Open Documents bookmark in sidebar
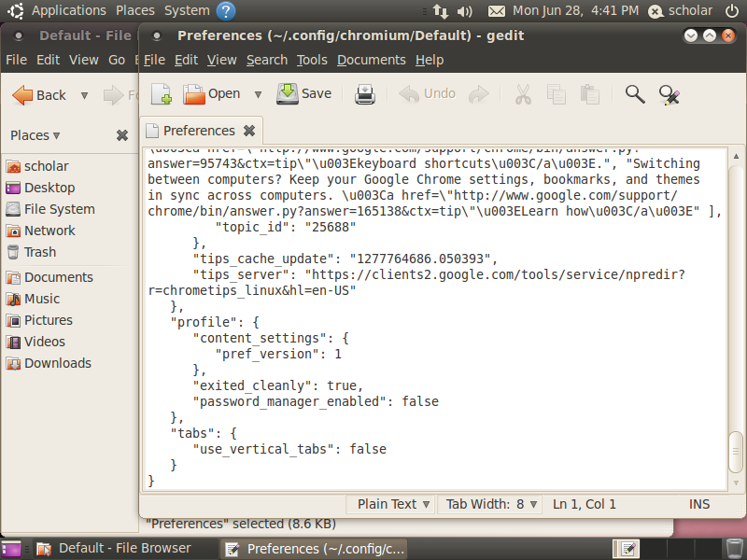747x560 pixels. pyautogui.click(x=49, y=277)
